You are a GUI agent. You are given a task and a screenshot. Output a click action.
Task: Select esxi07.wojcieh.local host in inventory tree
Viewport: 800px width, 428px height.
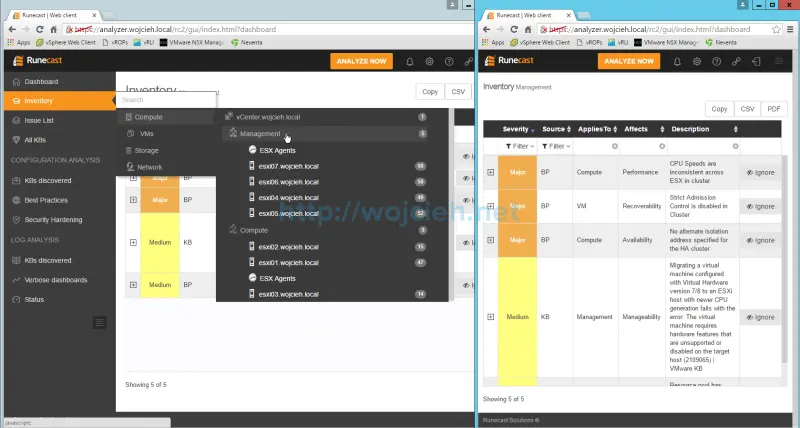pyautogui.click(x=288, y=166)
